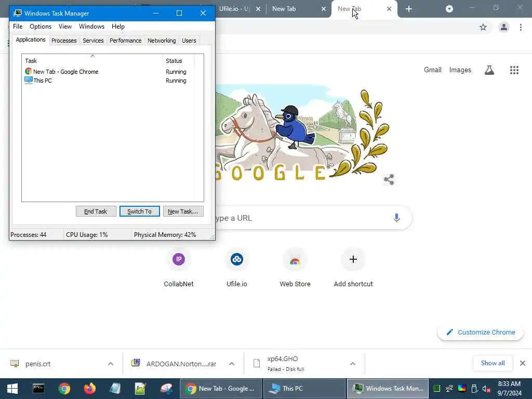The height and width of the screenshot is (399, 532).
Task: Switch to the Services tab
Action: click(93, 41)
